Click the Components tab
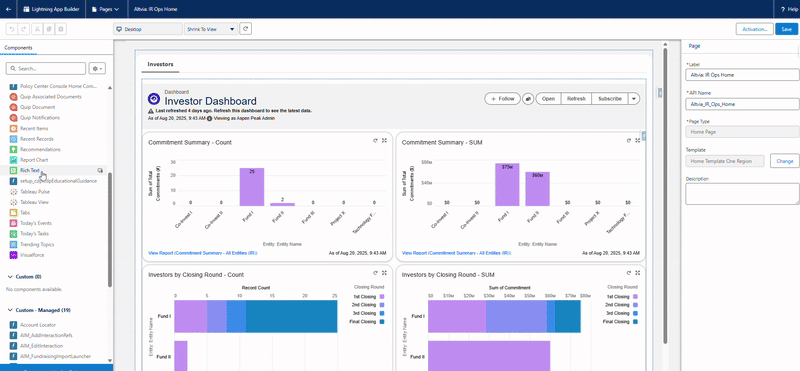Viewport: 800px width, 371px height. pyautogui.click(x=18, y=48)
